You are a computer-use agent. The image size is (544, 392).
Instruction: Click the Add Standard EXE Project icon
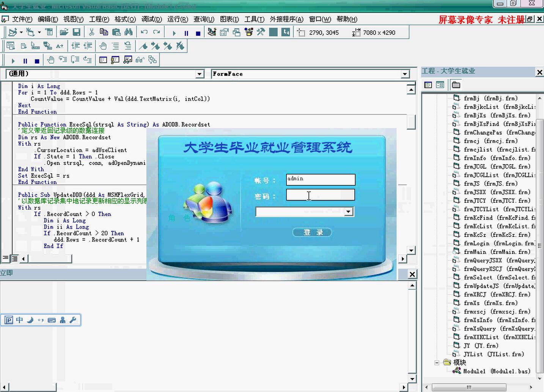(x=13, y=32)
